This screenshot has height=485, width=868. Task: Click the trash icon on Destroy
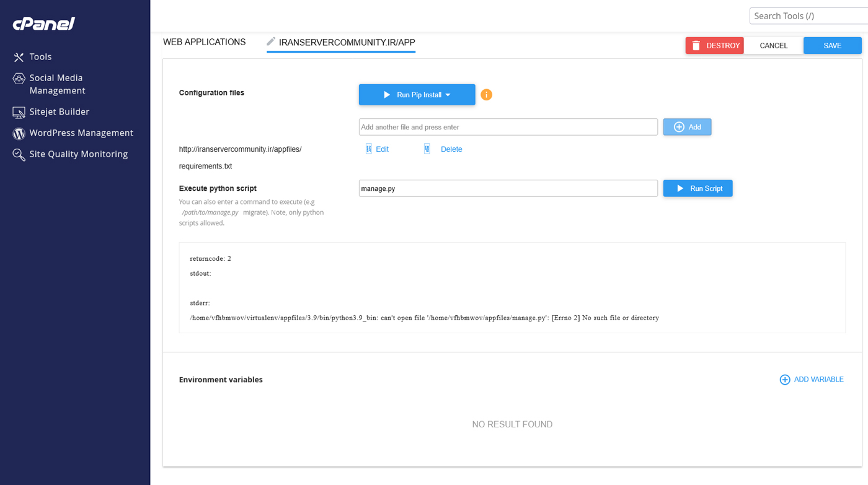coord(696,46)
